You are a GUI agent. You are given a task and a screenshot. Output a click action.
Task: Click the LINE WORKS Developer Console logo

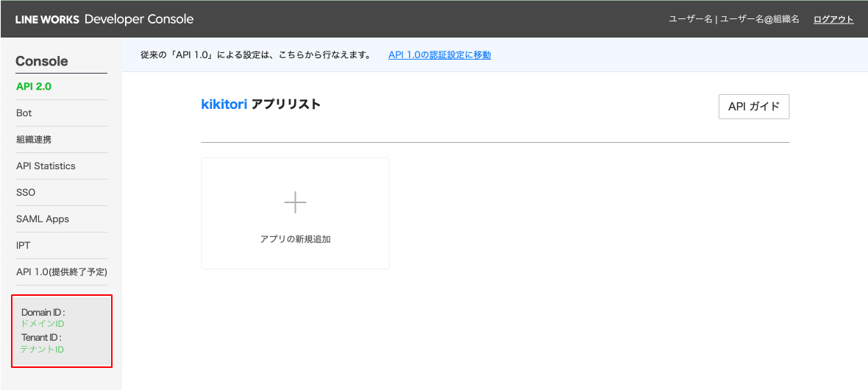[x=104, y=19]
